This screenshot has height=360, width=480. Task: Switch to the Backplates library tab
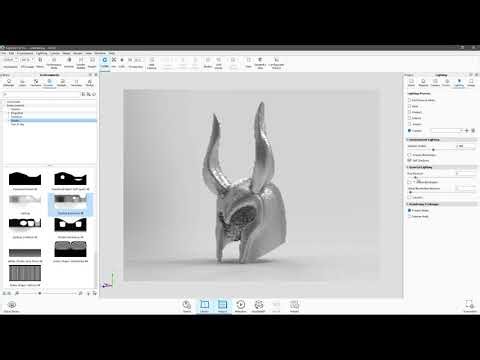(62, 82)
